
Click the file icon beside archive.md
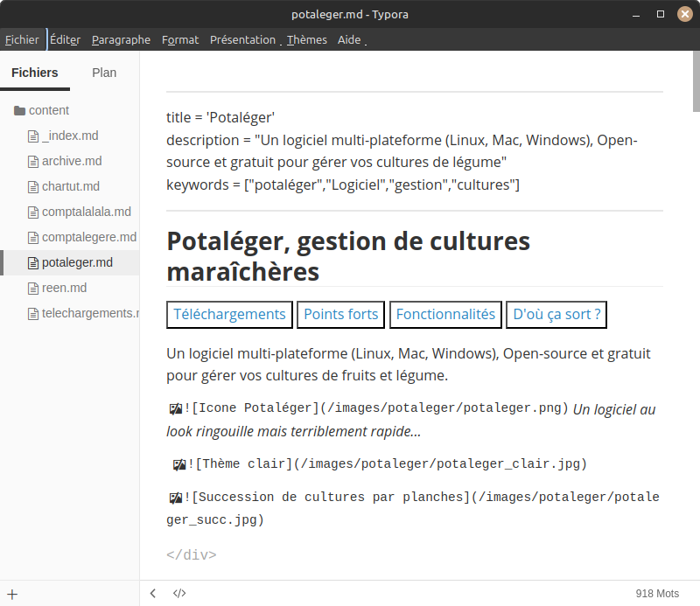point(33,162)
